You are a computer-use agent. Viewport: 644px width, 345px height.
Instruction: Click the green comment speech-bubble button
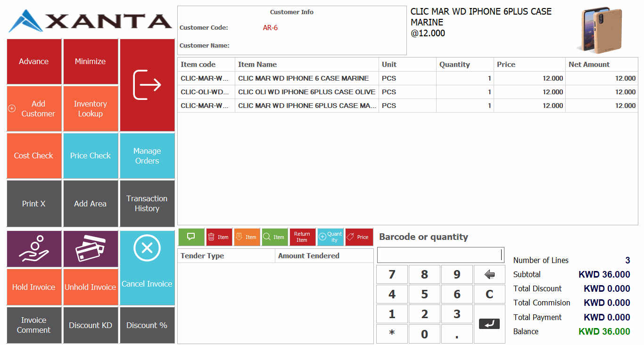191,237
